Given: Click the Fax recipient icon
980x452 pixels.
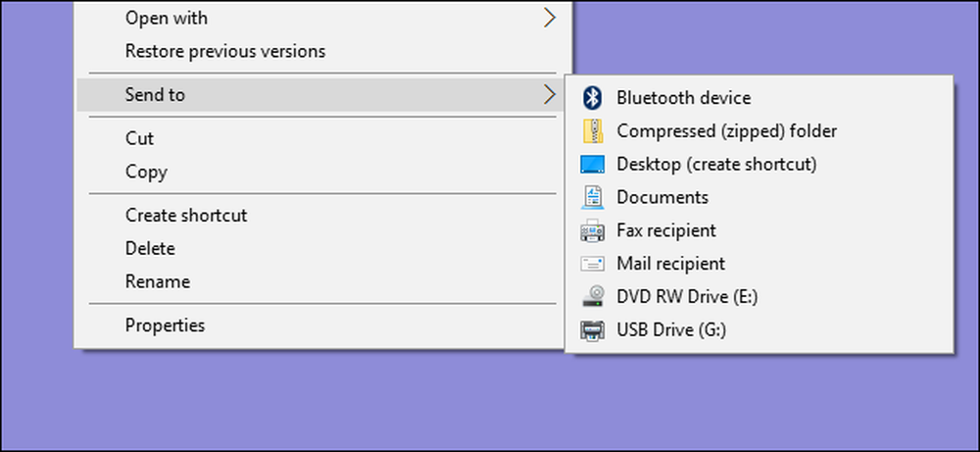Looking at the screenshot, I should 593,230.
